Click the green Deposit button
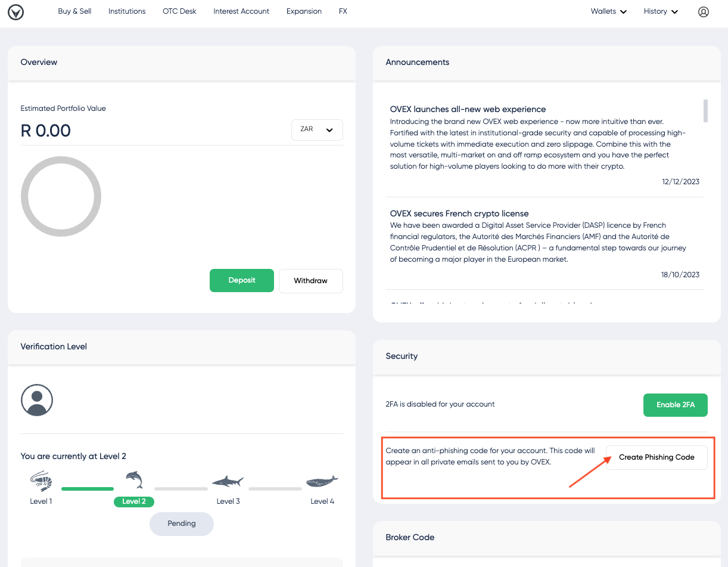The image size is (728, 567). 242,281
